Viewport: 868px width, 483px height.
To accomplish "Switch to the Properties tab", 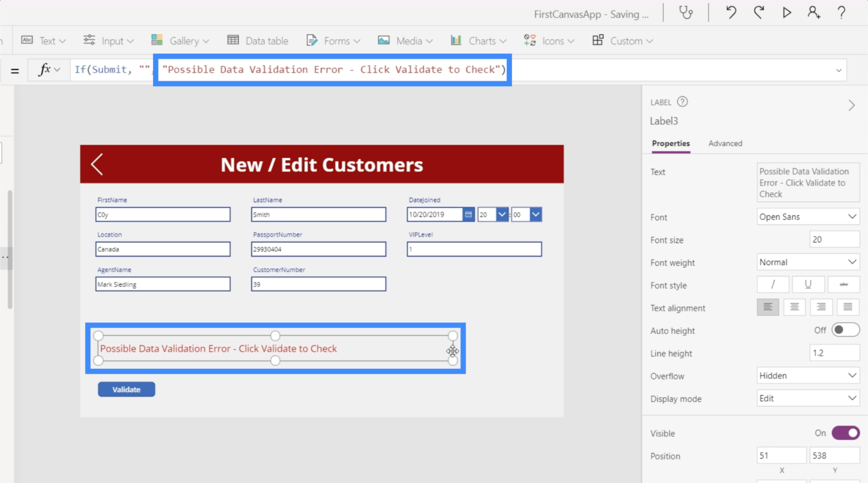I will tap(671, 144).
